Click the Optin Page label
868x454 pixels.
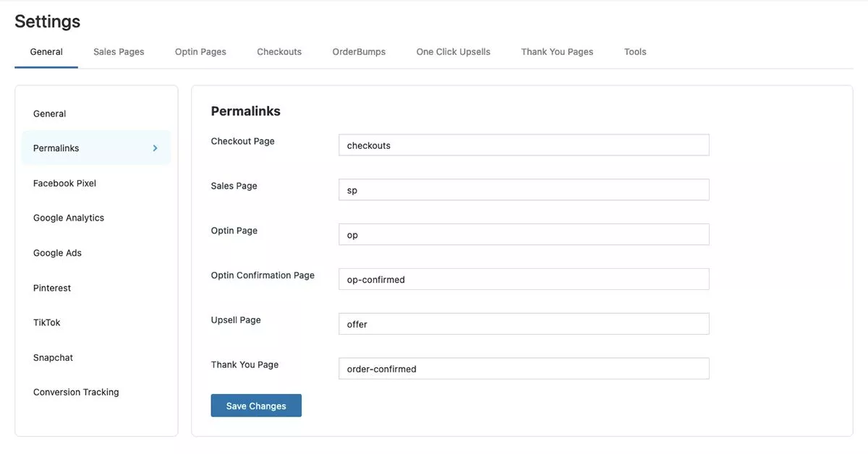coord(234,231)
